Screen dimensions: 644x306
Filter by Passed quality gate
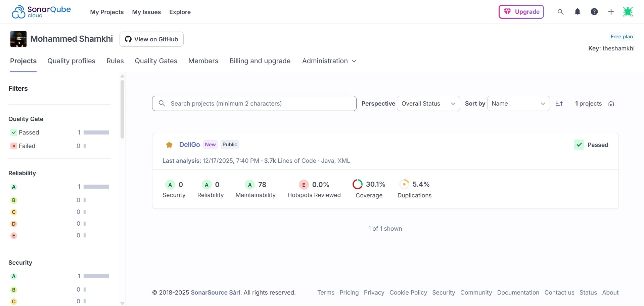click(29, 132)
